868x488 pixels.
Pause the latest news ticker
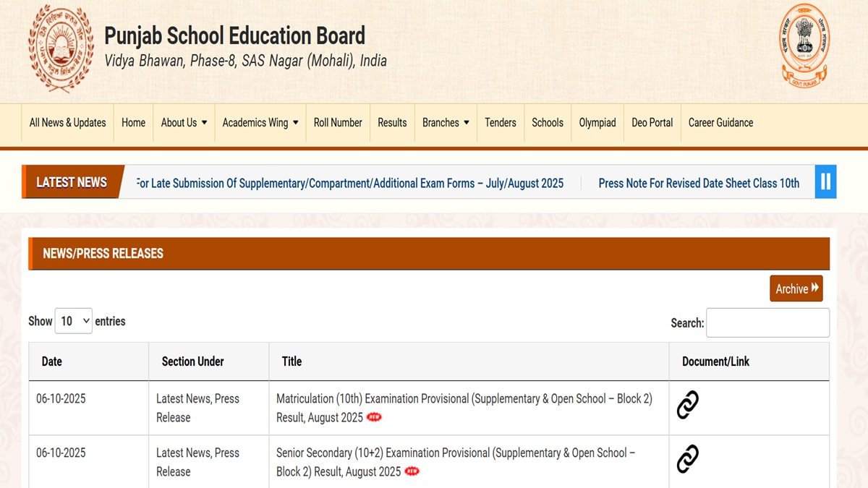825,182
